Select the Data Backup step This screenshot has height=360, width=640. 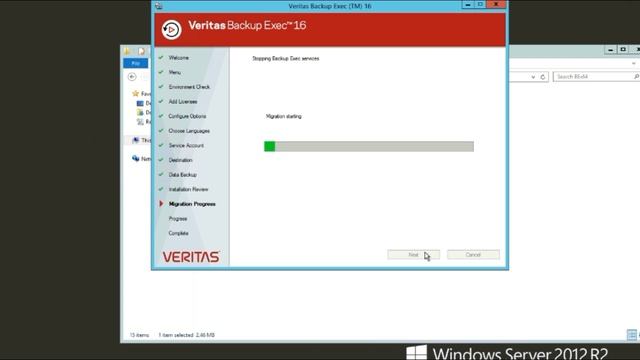point(182,175)
